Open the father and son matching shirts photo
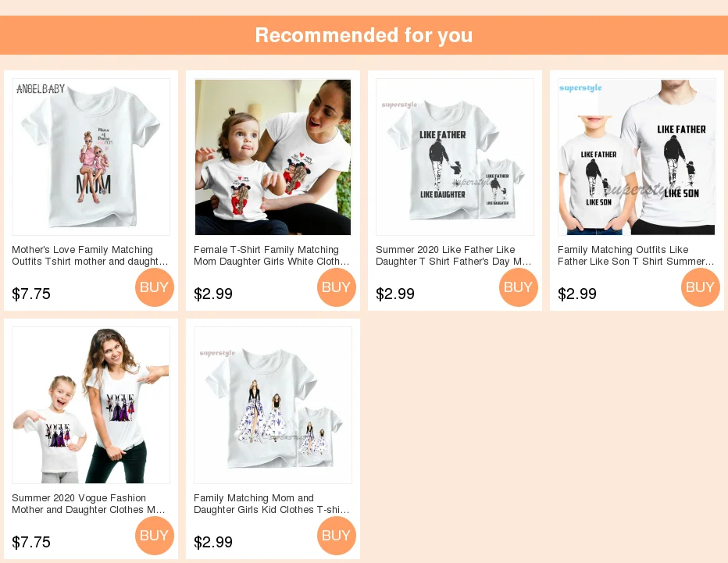Image resolution: width=728 pixels, height=563 pixels. pos(637,157)
